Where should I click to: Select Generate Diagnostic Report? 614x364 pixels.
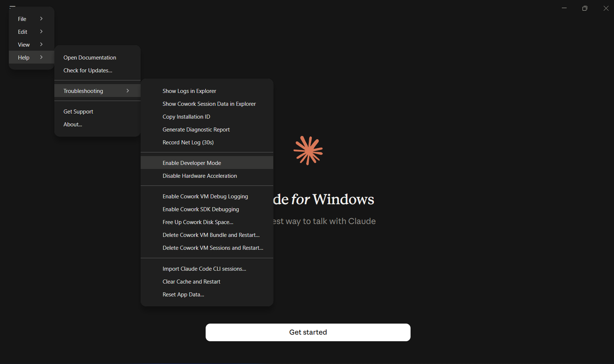point(207,129)
